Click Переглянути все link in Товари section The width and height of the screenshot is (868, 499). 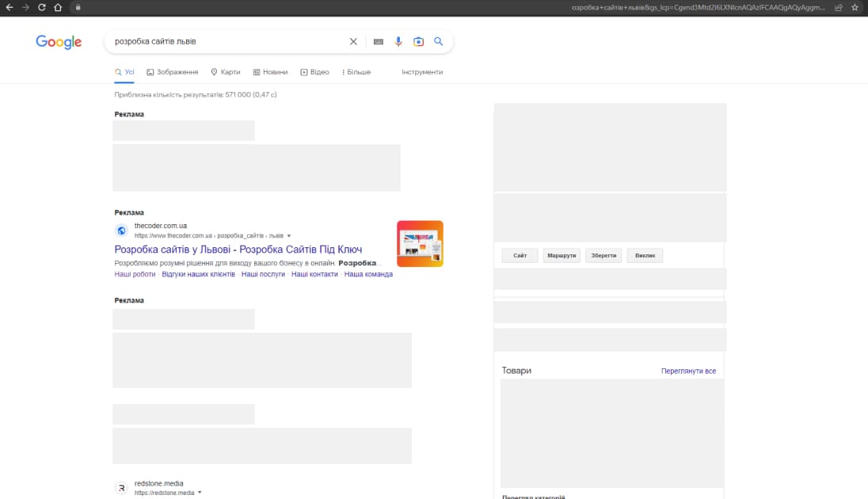(x=688, y=371)
